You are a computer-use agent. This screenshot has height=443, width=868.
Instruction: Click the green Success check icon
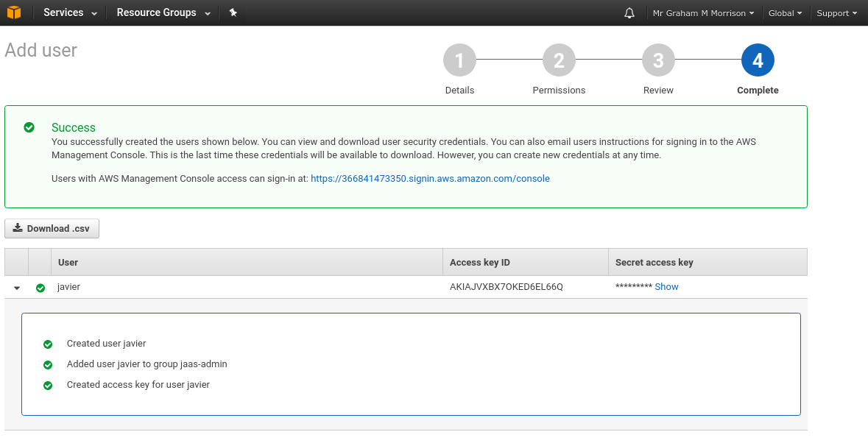point(29,127)
